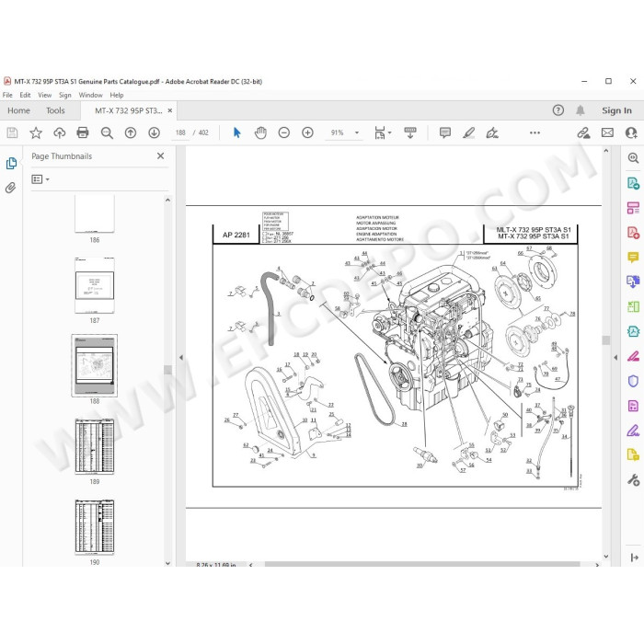Screen dimensions: 644x644
Task: View notifications bell
Action: click(580, 110)
